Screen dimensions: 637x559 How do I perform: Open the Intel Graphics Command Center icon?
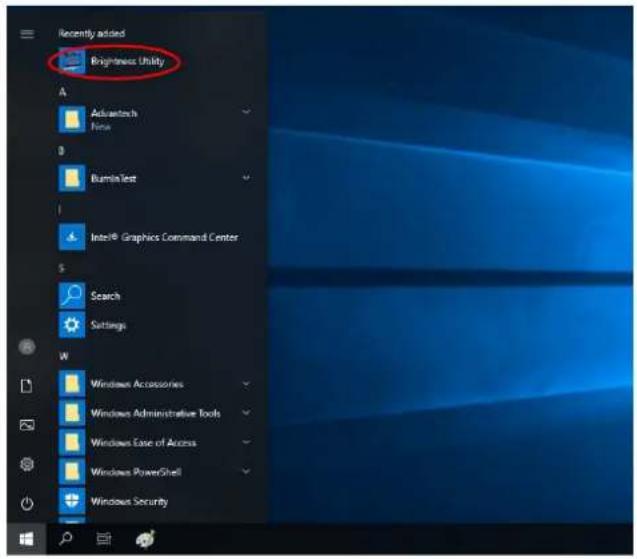pos(72,237)
